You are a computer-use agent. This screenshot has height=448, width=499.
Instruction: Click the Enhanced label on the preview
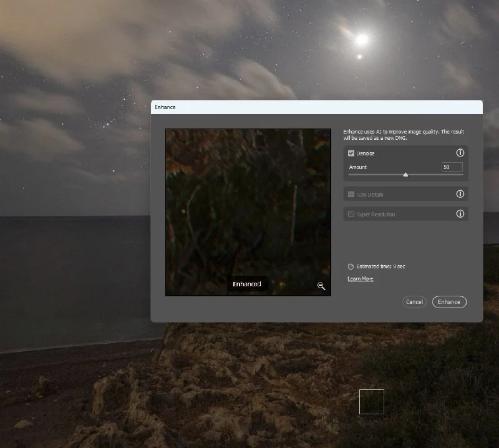[x=247, y=284]
